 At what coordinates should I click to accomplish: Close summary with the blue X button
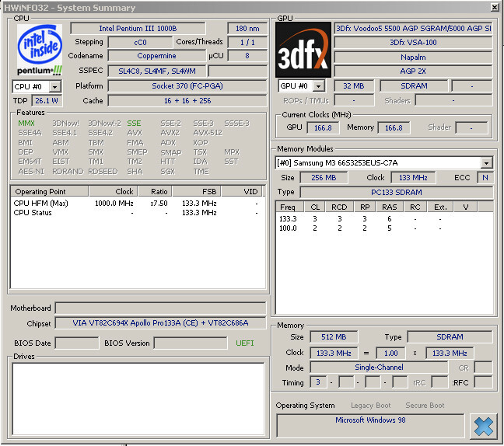point(484,427)
